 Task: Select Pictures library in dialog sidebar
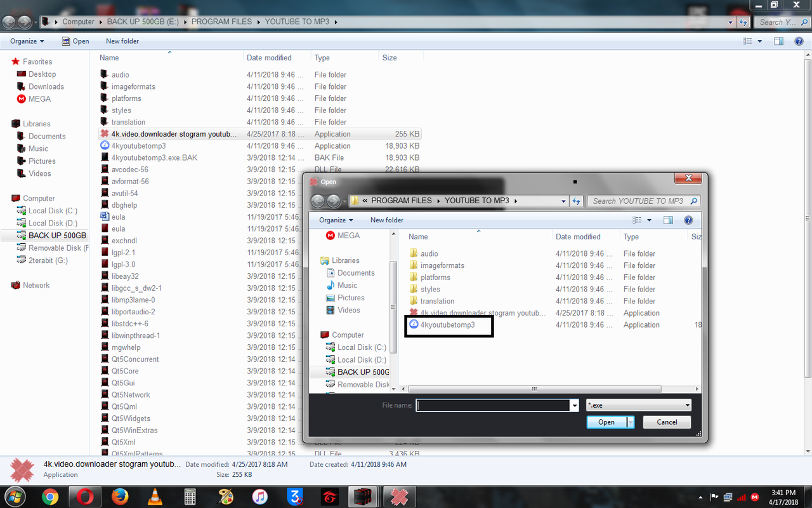point(345,298)
